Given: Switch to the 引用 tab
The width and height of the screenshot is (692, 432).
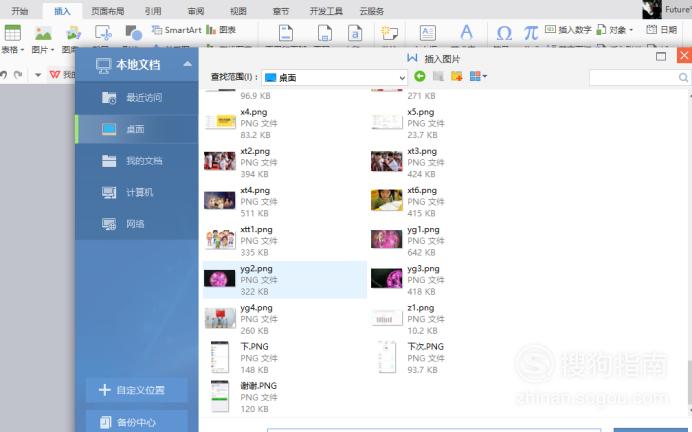Looking at the screenshot, I should pos(153,11).
